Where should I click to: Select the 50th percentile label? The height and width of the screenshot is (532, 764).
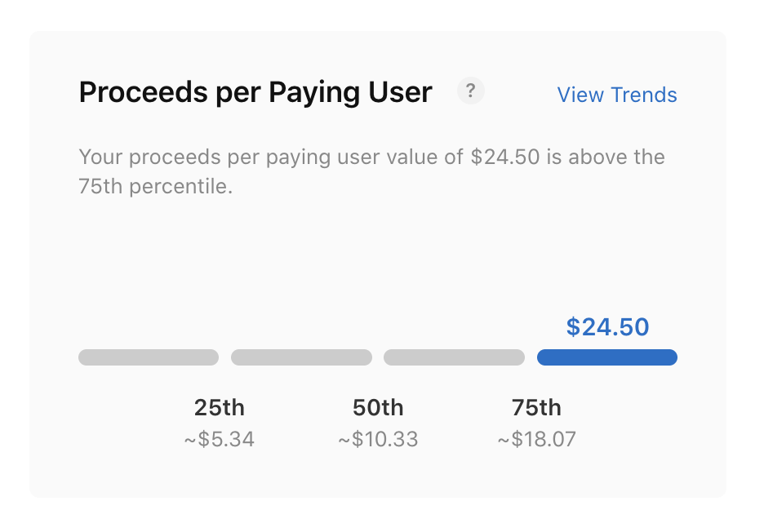pos(378,407)
